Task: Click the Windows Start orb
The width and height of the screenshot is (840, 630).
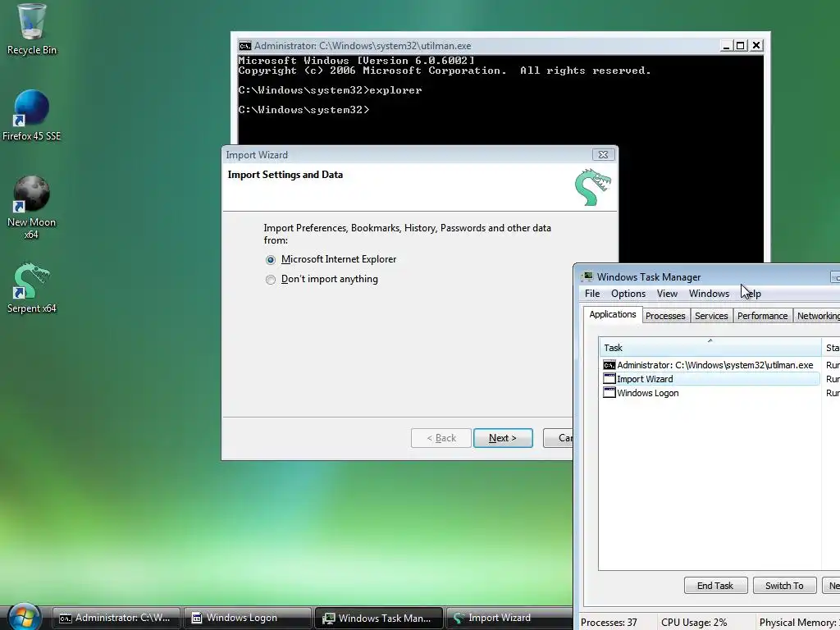Action: tap(24, 617)
